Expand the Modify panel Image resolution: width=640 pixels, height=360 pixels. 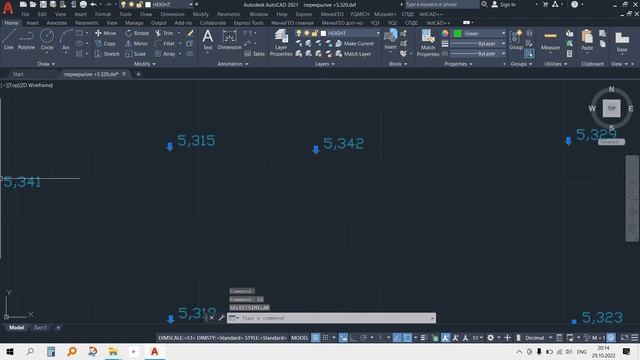pos(144,64)
